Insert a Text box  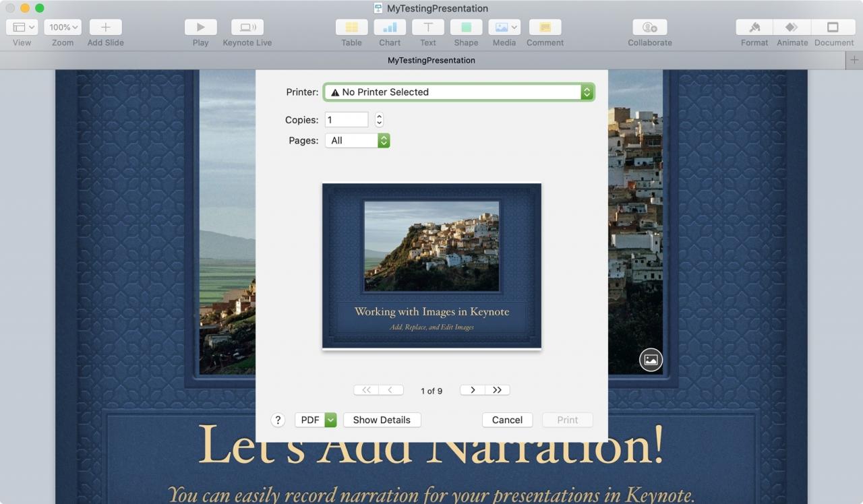click(428, 27)
